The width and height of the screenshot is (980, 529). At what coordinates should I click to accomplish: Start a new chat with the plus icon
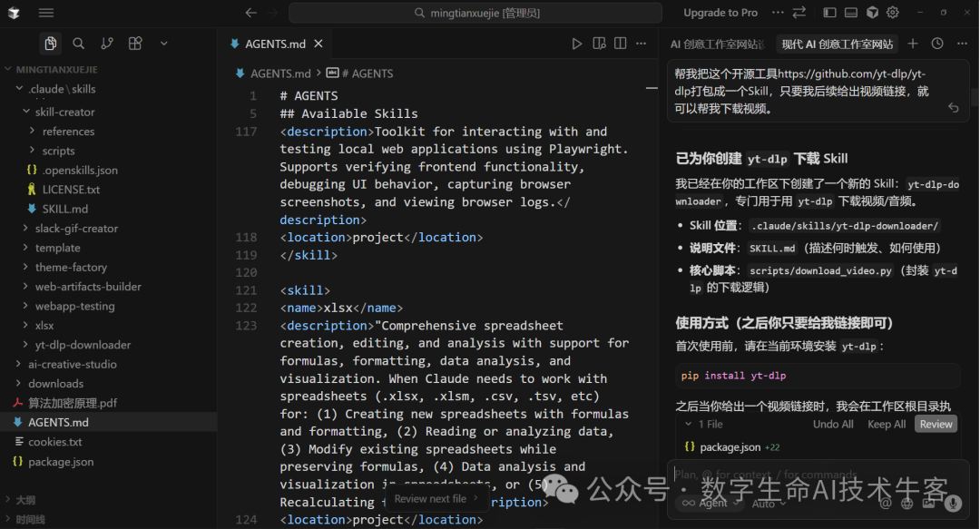913,43
